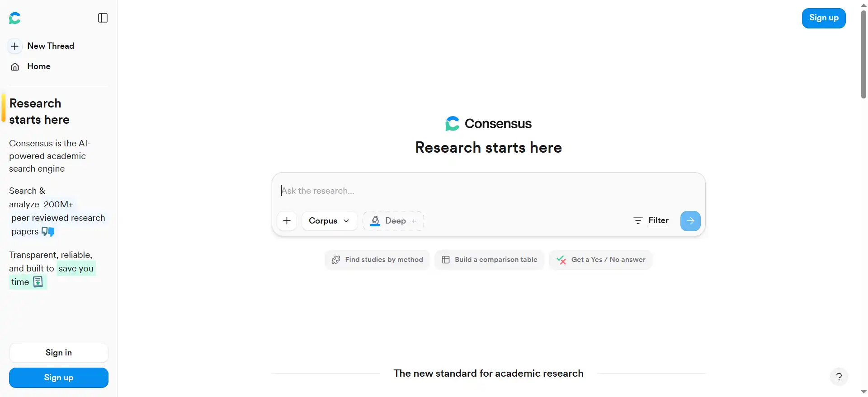Toggle the Deep search mode
Screen dimensions: 868x397
[393, 221]
